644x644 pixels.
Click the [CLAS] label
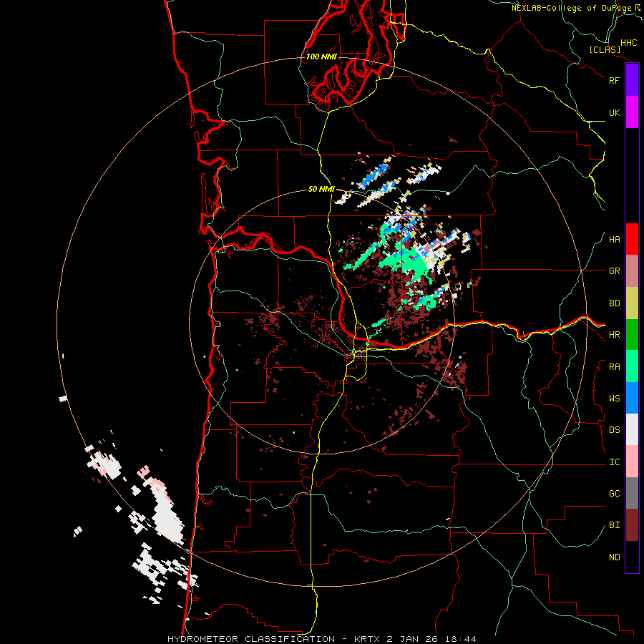tap(605, 49)
